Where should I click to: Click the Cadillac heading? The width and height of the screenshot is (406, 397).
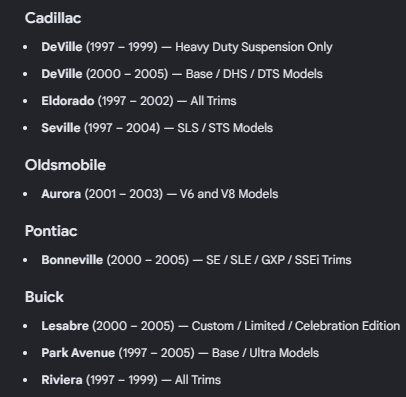pyautogui.click(x=53, y=18)
